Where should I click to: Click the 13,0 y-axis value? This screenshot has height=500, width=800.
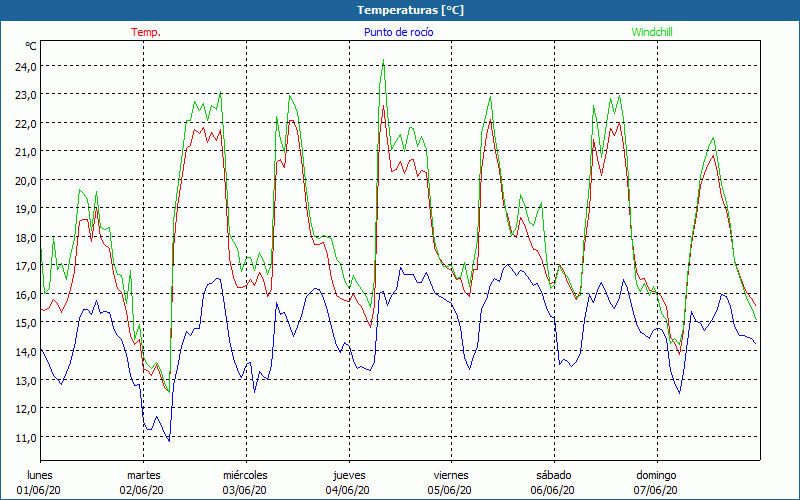(x=26, y=380)
